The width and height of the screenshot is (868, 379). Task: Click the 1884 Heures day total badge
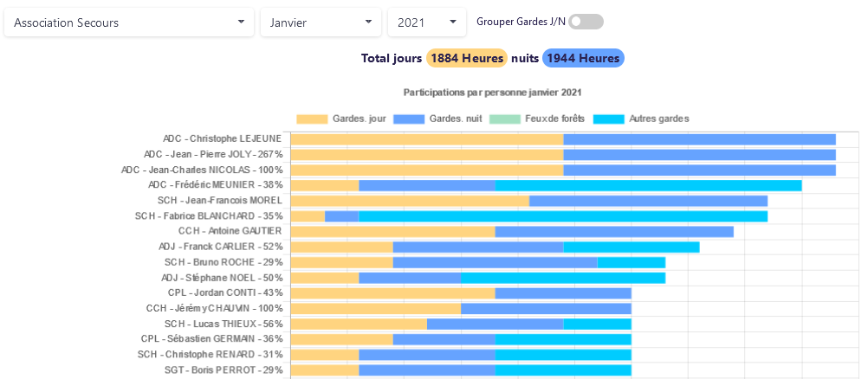tap(467, 59)
